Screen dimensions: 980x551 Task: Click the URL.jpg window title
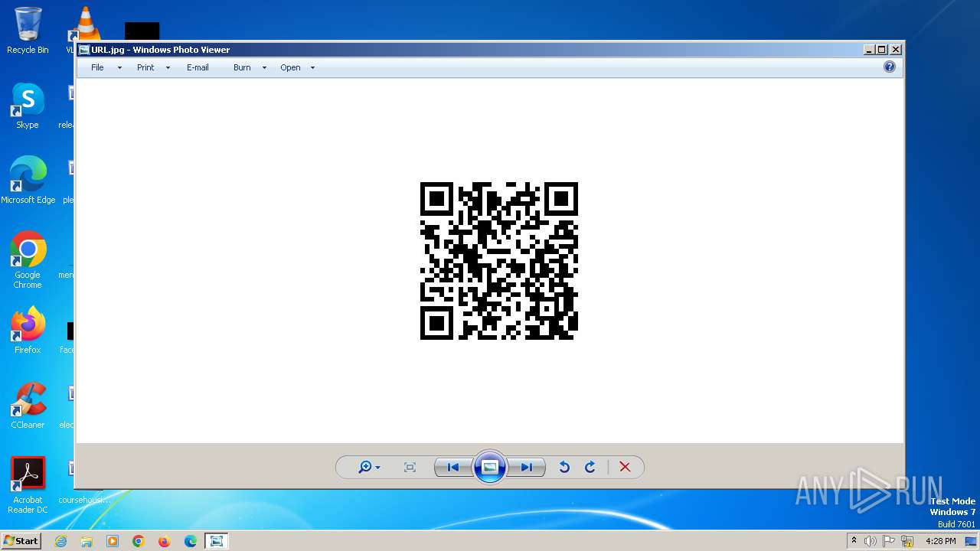(x=160, y=50)
